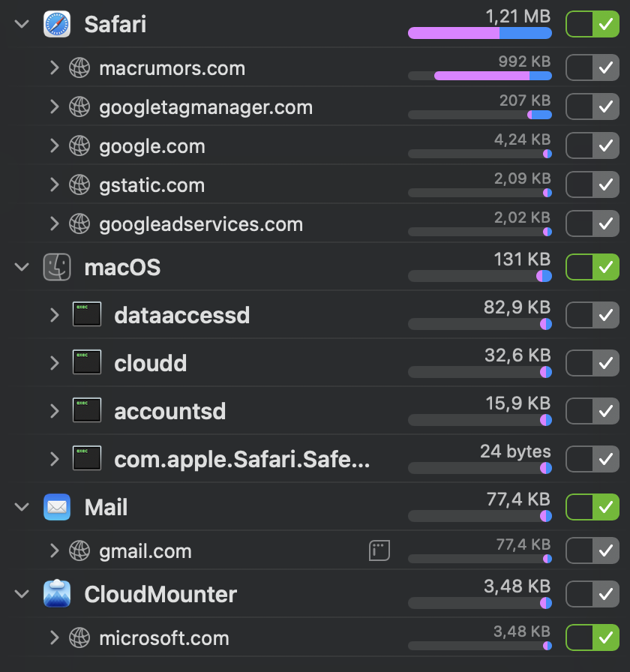Toggle the microsoft.com allow switch
Viewport: 630px width, 672px height.
pyautogui.click(x=592, y=638)
